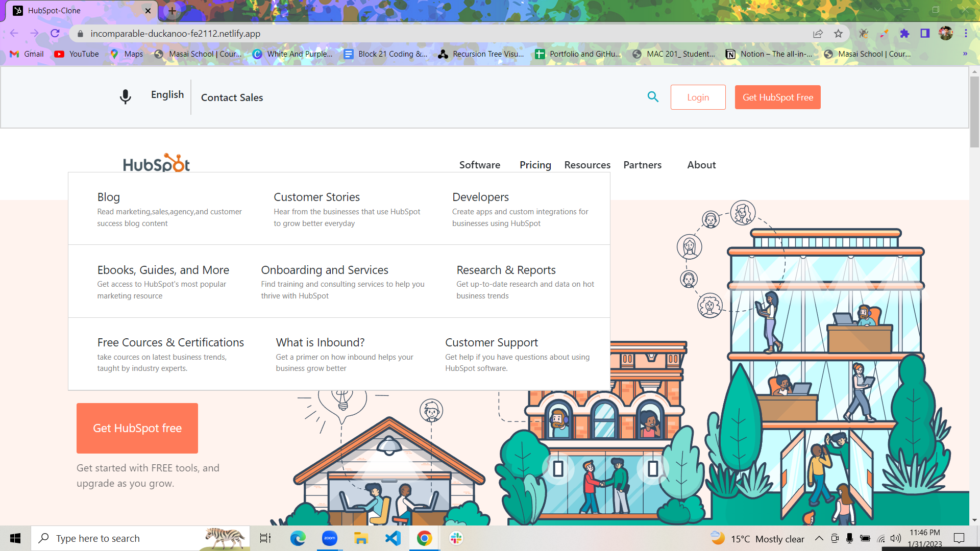Click the page's vertical scrollbar

974,296
